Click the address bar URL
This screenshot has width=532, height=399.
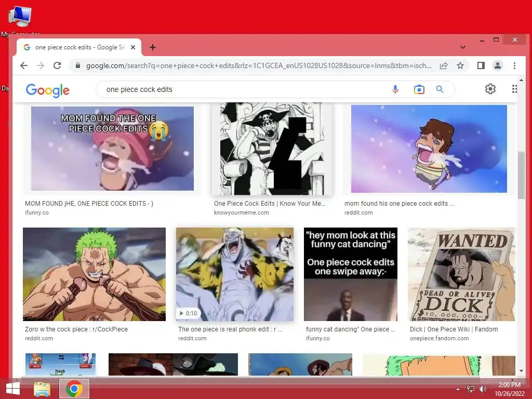pyautogui.click(x=259, y=65)
